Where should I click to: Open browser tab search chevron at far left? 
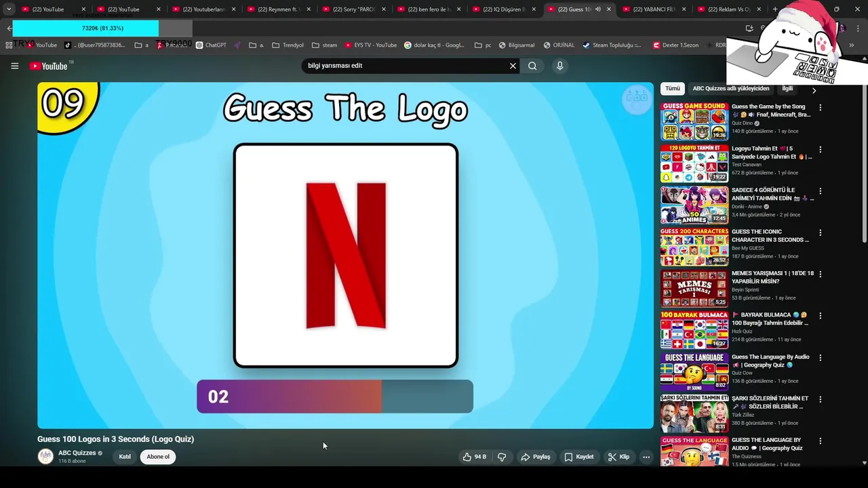tap(9, 9)
